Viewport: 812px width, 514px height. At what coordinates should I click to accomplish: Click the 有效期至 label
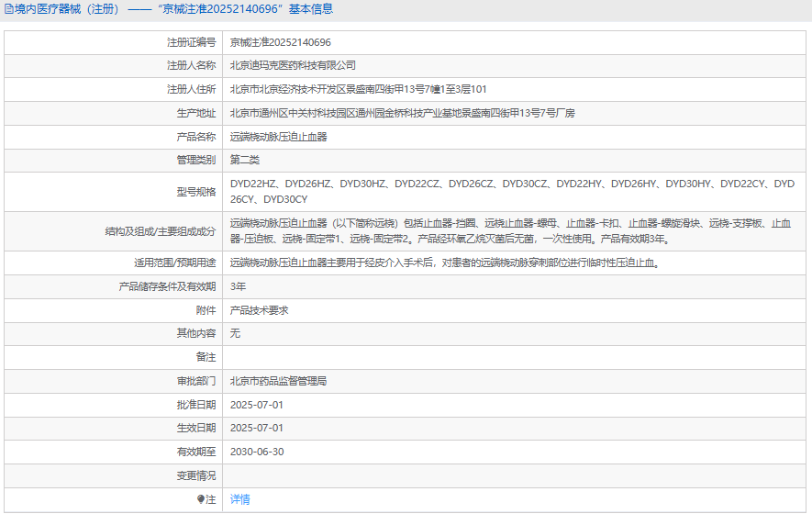pyautogui.click(x=196, y=452)
